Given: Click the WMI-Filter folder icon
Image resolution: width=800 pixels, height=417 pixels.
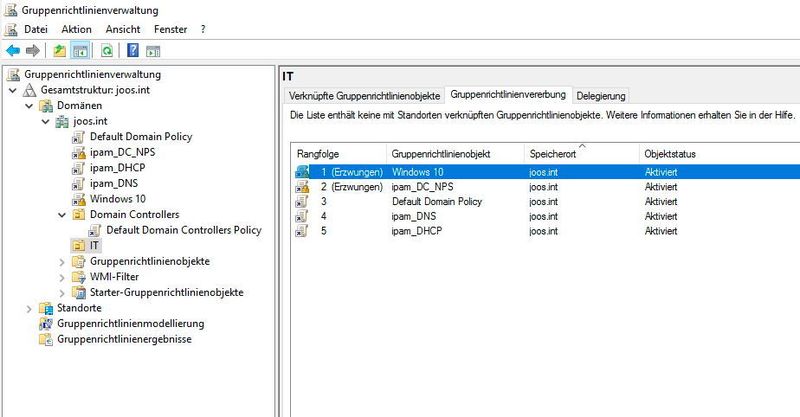Looking at the screenshot, I should (79, 277).
